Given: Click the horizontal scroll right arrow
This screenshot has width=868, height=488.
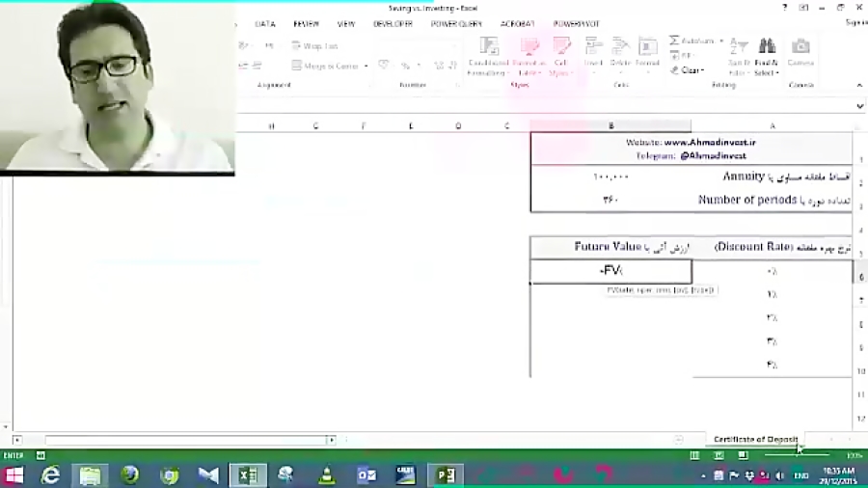Looking at the screenshot, I should coord(331,440).
